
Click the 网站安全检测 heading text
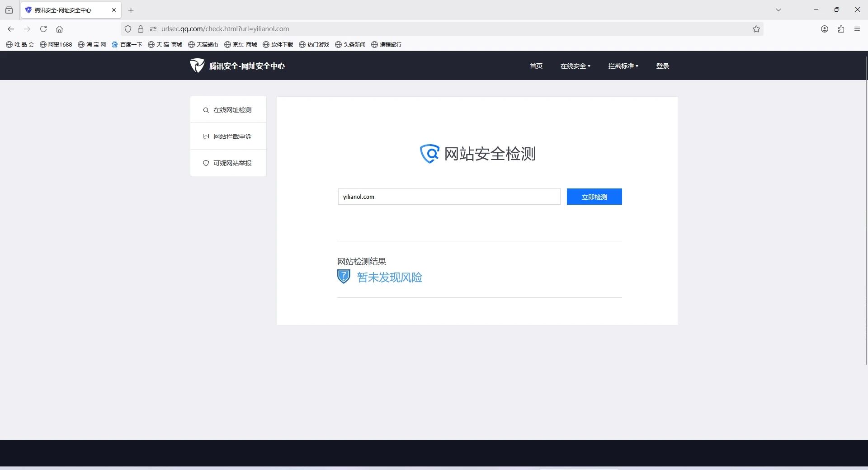490,154
